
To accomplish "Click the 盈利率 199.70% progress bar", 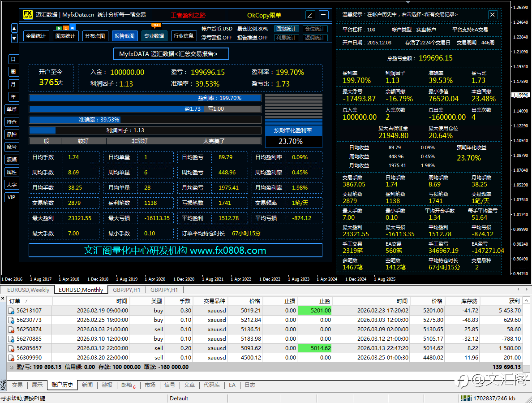I will (x=145, y=98).
